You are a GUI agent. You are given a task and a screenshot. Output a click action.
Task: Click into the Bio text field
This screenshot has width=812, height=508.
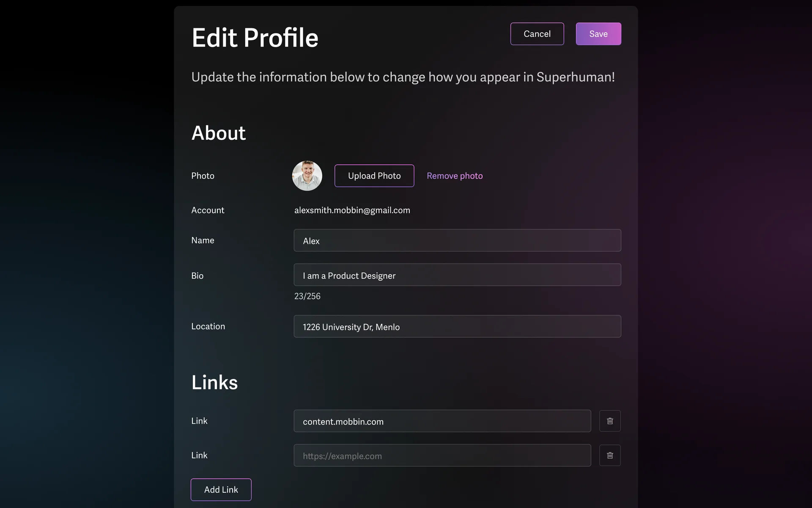coord(457,275)
